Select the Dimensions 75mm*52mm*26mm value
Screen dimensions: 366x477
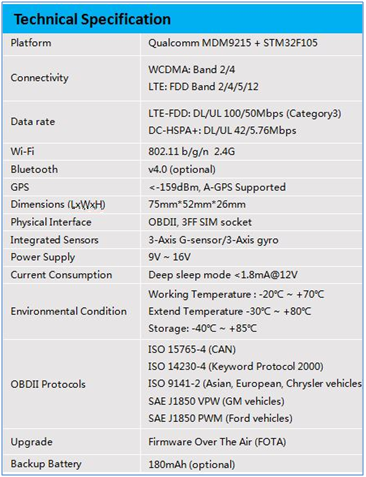pos(197,204)
